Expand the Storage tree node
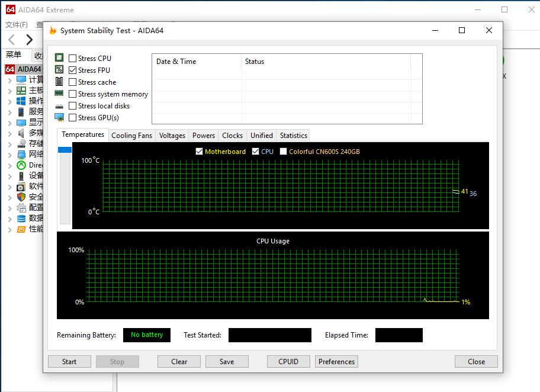540x392 pixels. tap(9, 144)
